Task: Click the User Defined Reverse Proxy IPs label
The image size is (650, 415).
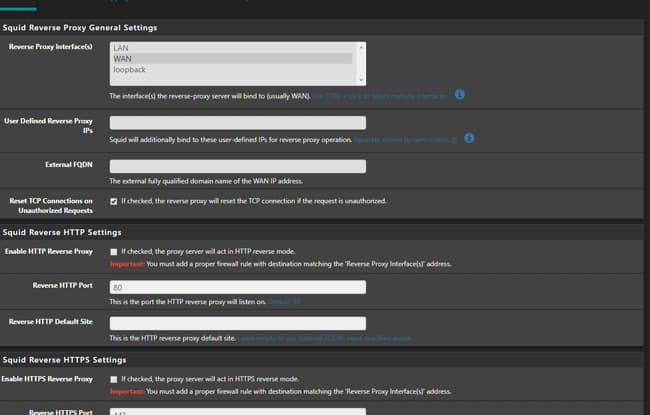Action: click(x=48, y=126)
